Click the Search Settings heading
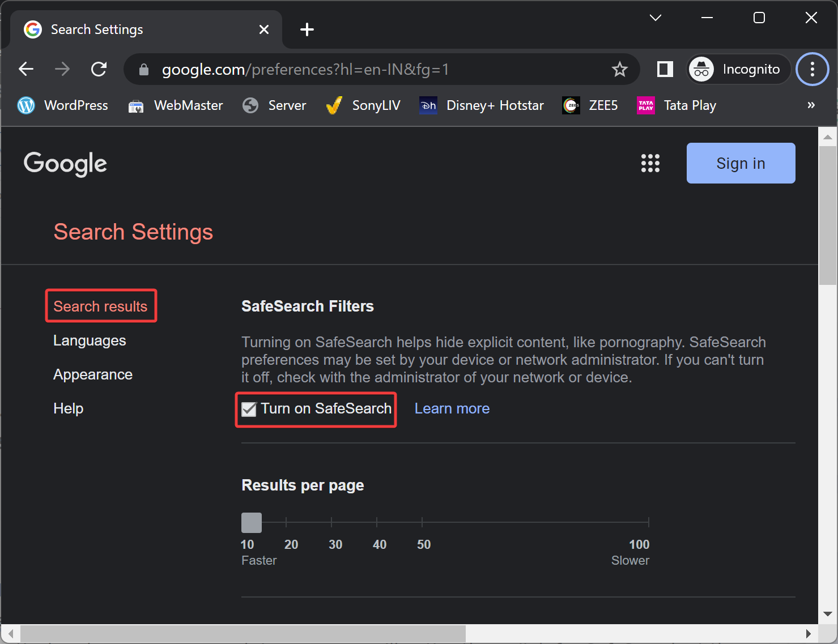The image size is (838, 644). 133,232
